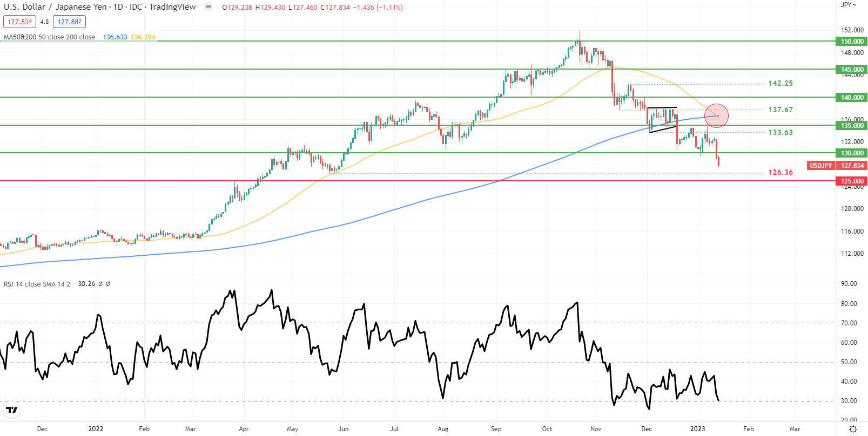Screen dimensions: 868x436
Task: Click the USDJPY price label tag
Action: (821, 166)
